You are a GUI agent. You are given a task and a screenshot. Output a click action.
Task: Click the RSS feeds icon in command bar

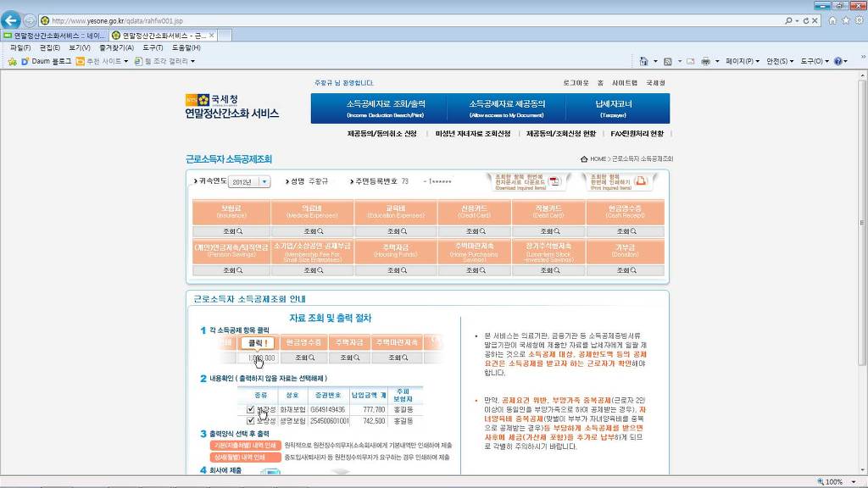(668, 61)
